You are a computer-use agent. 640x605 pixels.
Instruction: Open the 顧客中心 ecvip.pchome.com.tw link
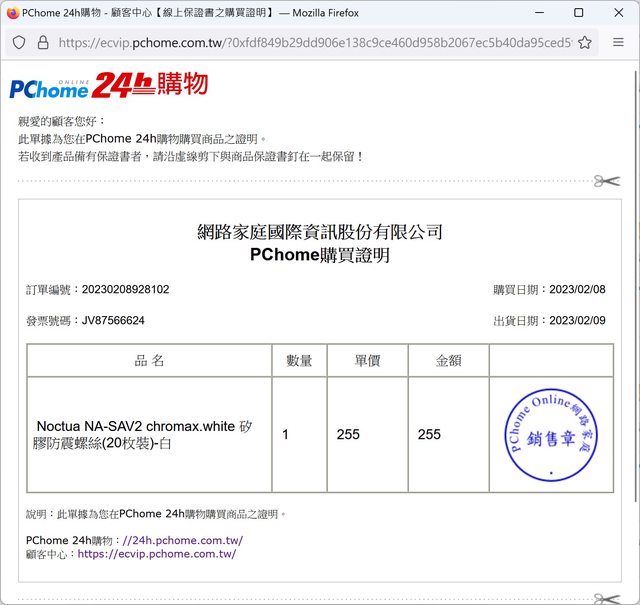tap(156, 553)
